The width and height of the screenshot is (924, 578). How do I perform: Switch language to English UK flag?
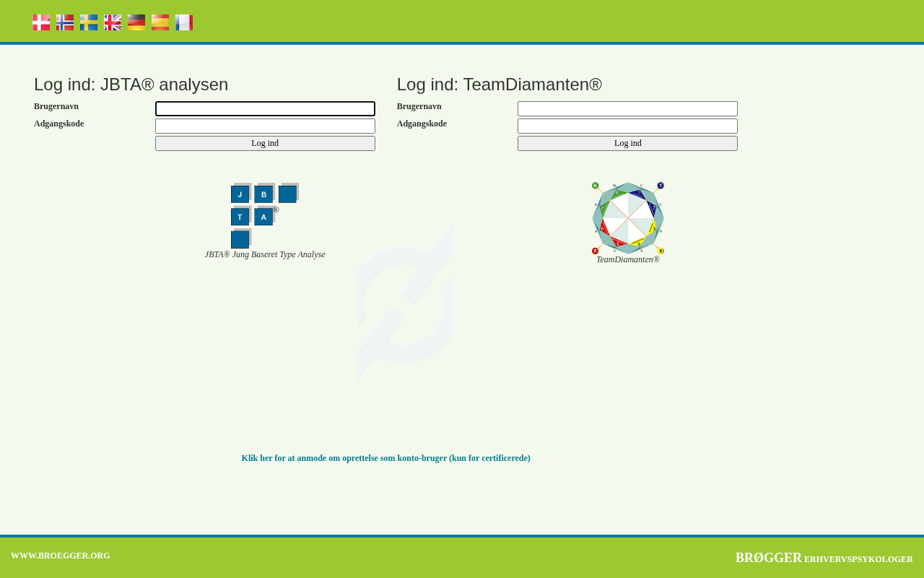tap(113, 22)
